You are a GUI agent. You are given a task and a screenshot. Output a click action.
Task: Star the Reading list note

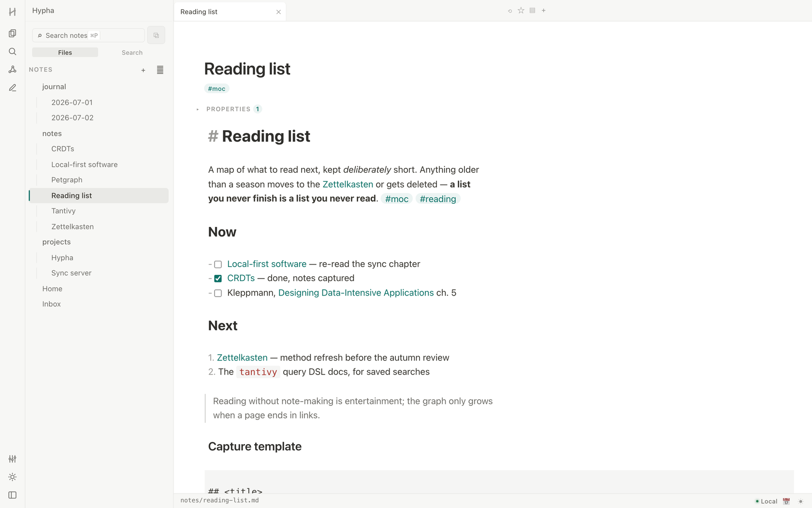(x=521, y=11)
